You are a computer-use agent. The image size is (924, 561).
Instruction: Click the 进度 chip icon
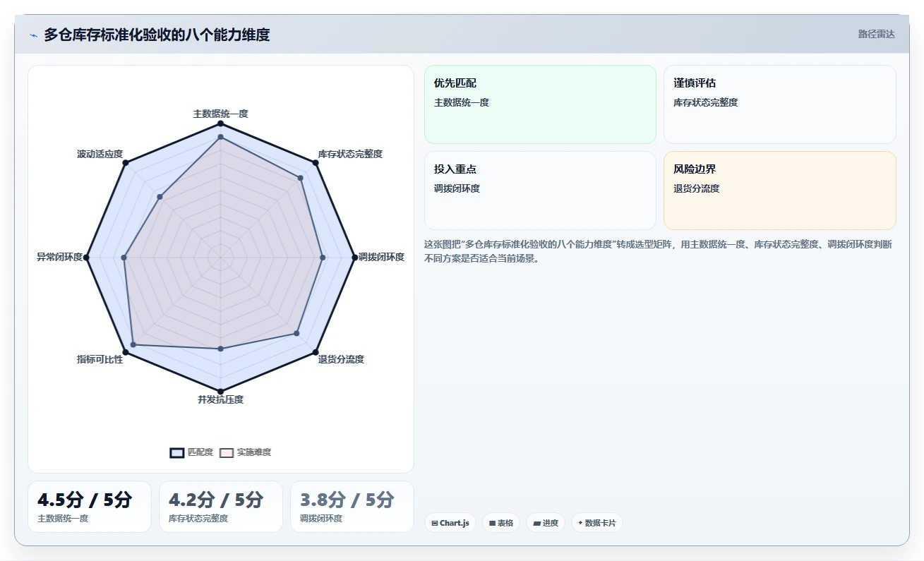point(536,523)
